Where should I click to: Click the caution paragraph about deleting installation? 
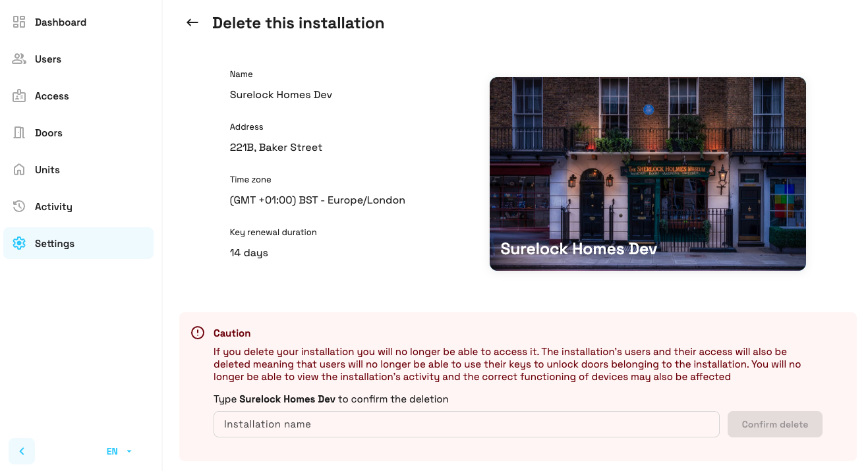pos(507,364)
